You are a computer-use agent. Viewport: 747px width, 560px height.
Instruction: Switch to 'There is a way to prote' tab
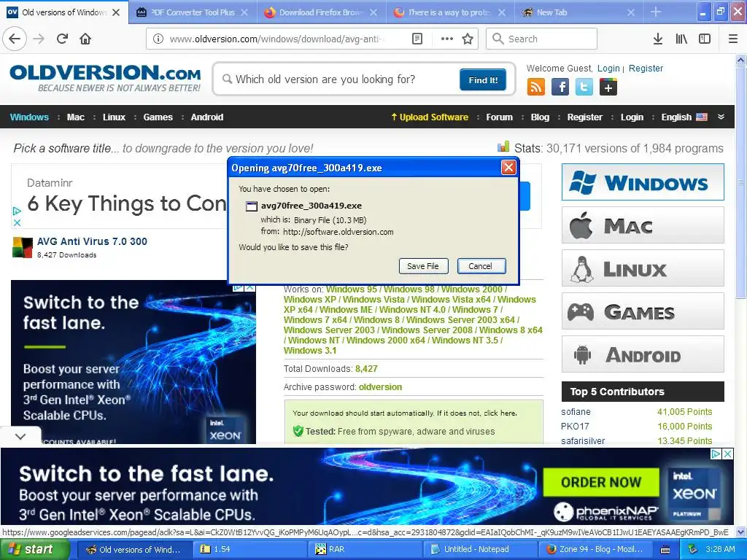click(451, 12)
